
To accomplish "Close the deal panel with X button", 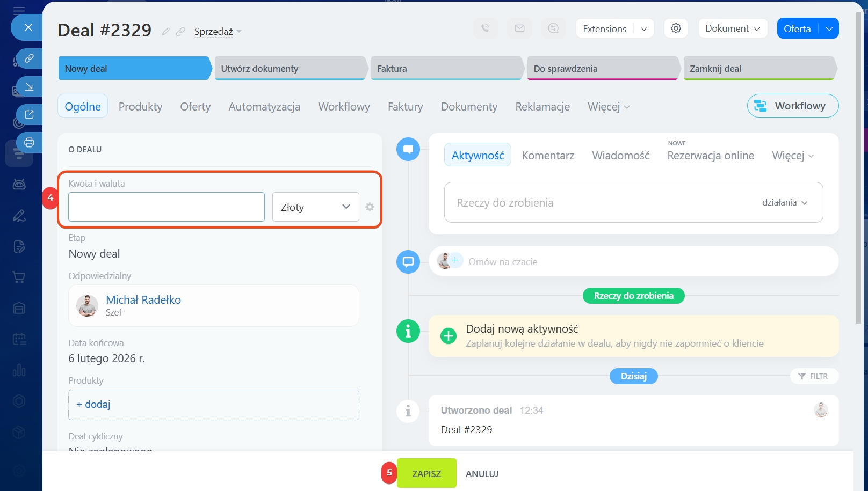I will click(x=28, y=27).
